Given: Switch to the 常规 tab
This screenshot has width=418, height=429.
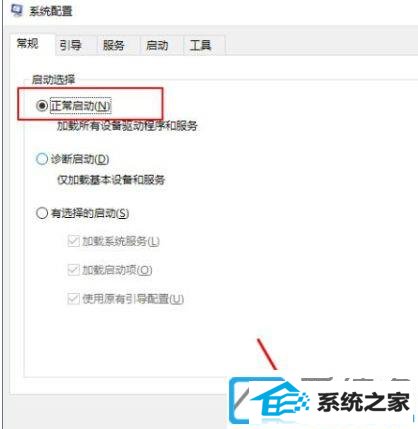Looking at the screenshot, I should 28,44.
